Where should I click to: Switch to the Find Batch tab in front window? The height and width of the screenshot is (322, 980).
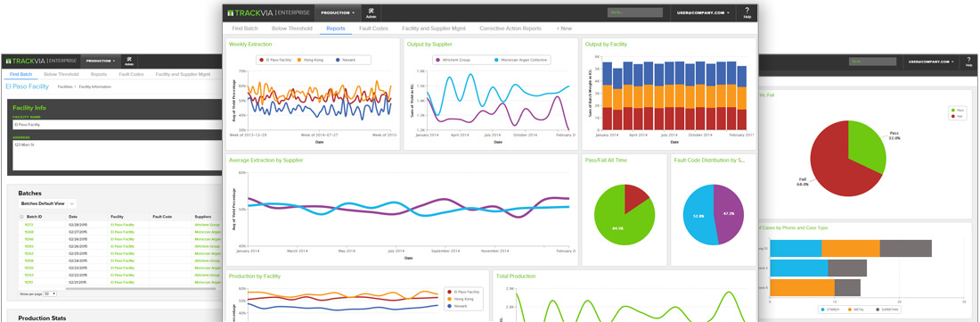point(244,29)
